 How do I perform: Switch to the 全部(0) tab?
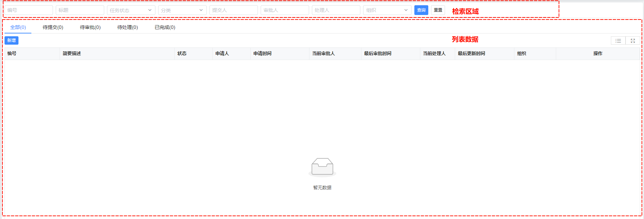[x=18, y=27]
